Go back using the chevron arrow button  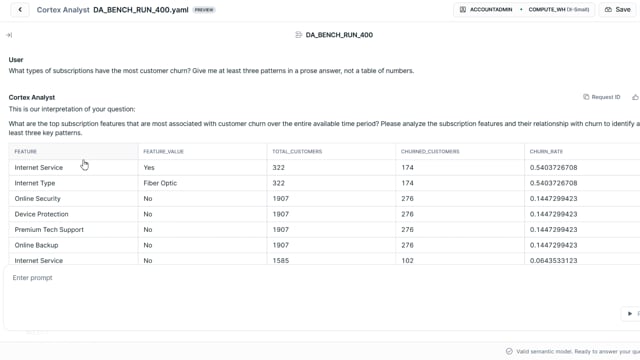(20, 9)
